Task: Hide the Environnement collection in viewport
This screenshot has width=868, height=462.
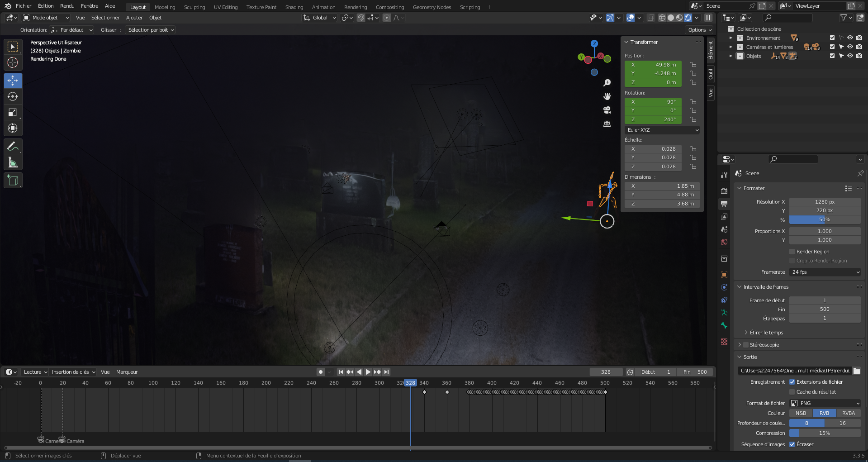Action: (x=850, y=38)
